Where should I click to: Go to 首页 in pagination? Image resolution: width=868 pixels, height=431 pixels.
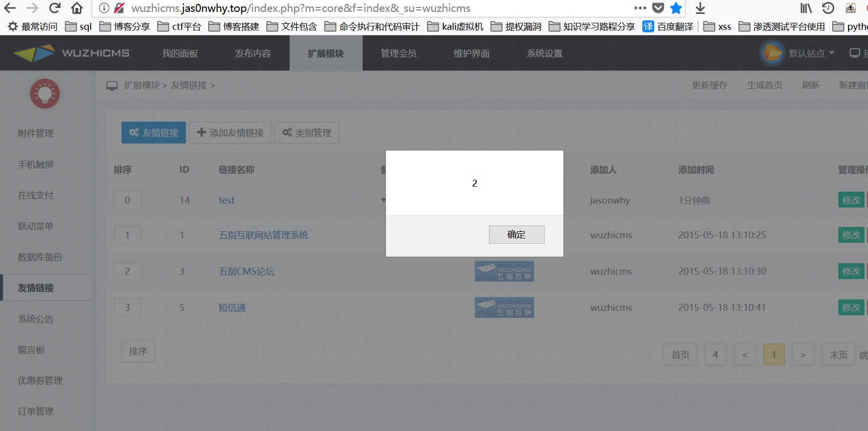pos(681,355)
